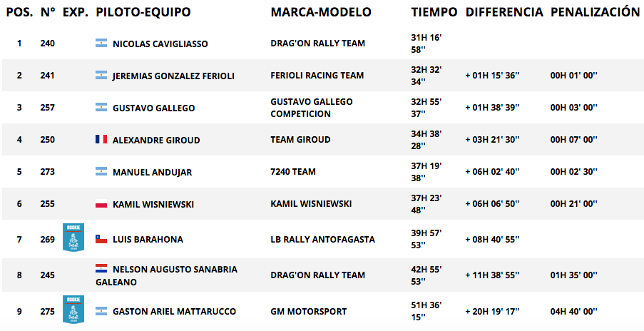Click the TIEMPO column header
Viewport: 644px width, 331px height.
click(434, 12)
